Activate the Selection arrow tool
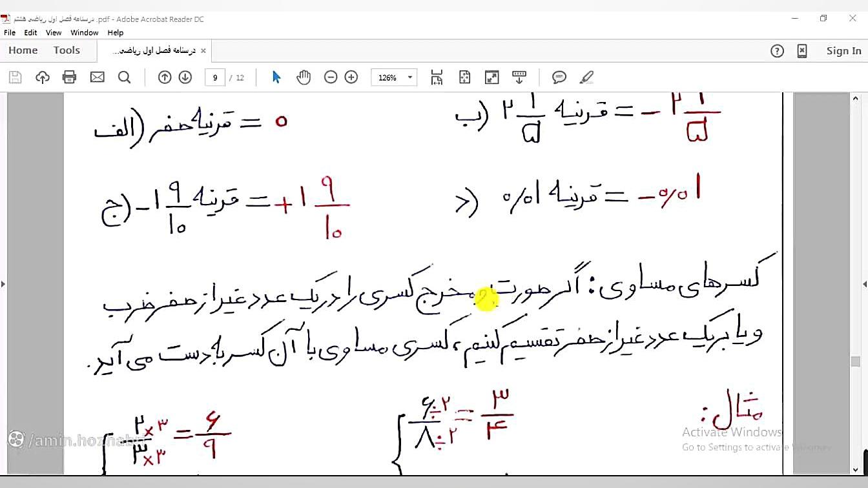868x488 pixels. click(x=276, y=77)
